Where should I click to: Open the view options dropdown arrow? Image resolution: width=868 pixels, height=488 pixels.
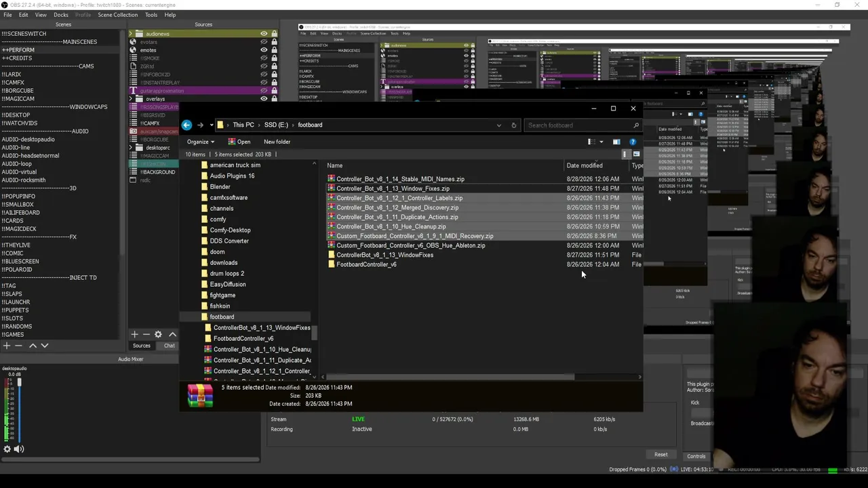pyautogui.click(x=601, y=142)
